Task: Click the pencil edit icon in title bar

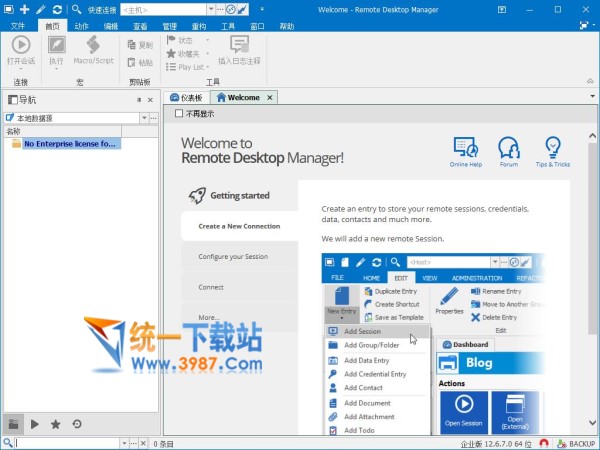Action: click(x=41, y=9)
